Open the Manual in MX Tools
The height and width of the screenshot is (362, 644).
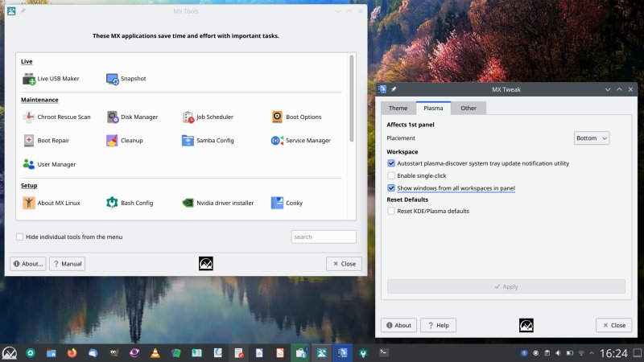pyautogui.click(x=68, y=264)
